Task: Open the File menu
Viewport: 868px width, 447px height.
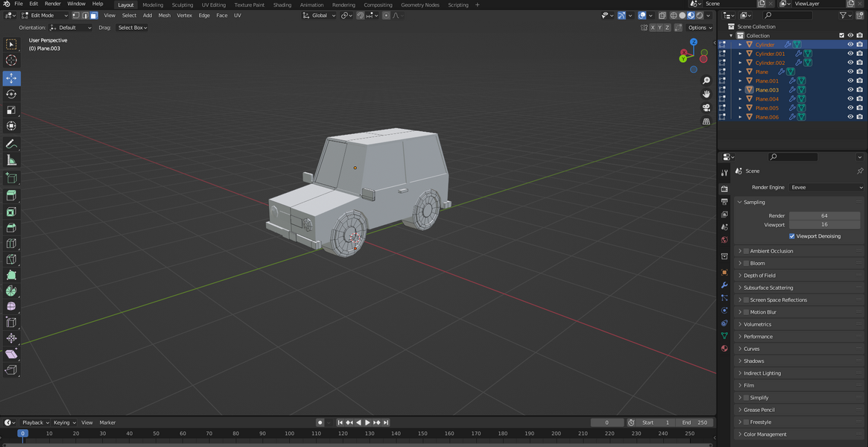Action: 19,4
